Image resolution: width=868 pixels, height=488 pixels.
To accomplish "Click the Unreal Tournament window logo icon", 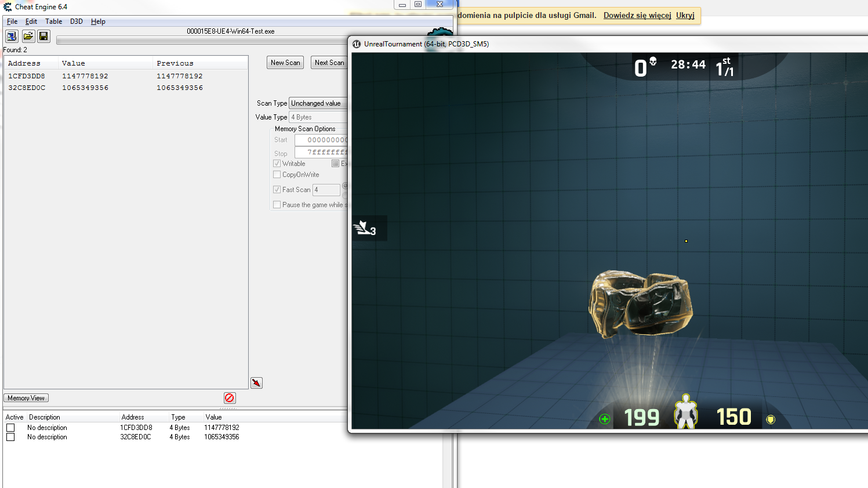I will point(357,44).
